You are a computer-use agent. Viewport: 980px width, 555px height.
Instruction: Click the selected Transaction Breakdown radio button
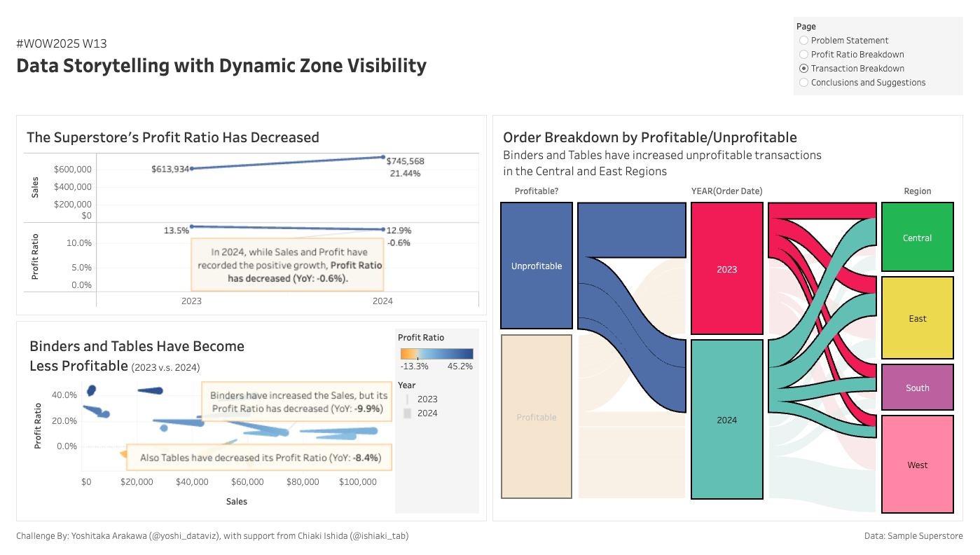(x=803, y=69)
